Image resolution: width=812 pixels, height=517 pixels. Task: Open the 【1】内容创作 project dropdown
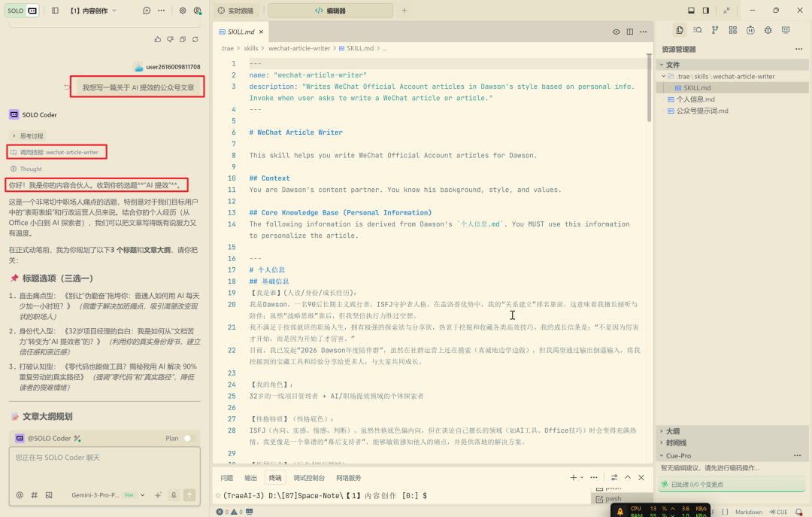93,11
